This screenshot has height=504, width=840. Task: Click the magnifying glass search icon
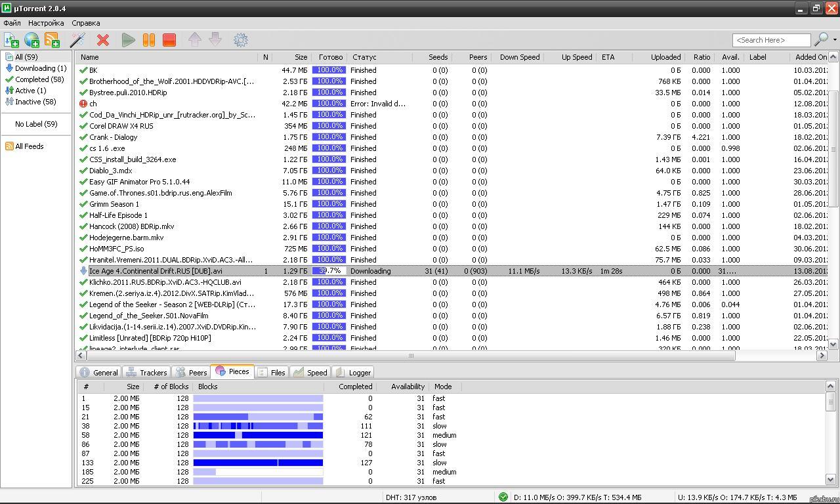[x=820, y=40]
